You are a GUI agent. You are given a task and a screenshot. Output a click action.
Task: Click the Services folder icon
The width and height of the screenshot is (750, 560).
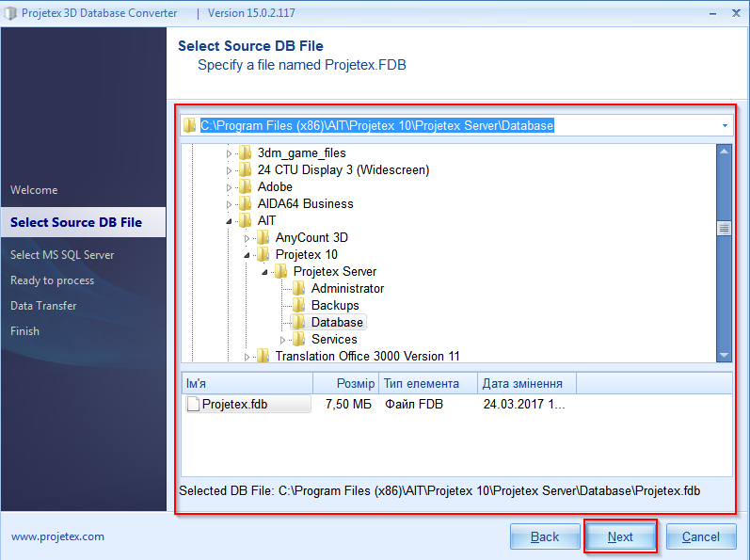click(298, 339)
